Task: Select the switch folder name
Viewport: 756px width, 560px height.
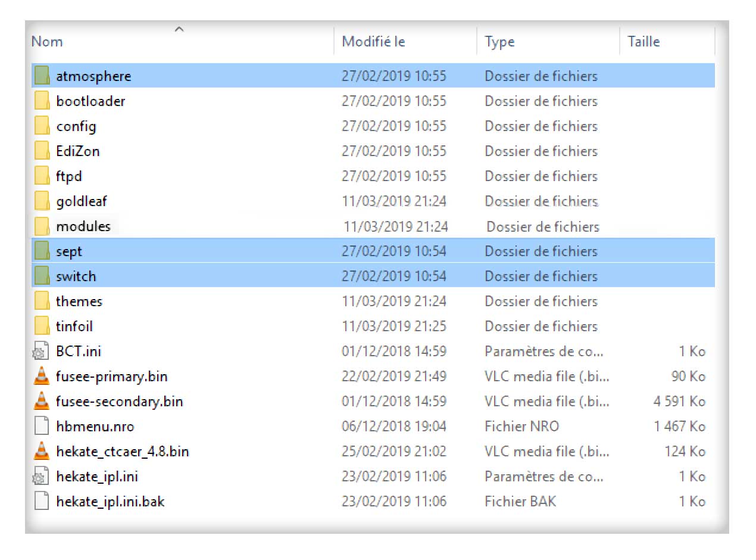Action: [x=76, y=276]
